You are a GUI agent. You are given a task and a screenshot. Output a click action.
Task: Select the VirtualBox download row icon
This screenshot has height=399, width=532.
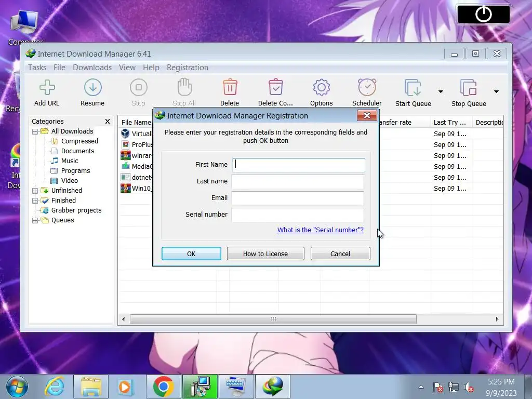126,134
